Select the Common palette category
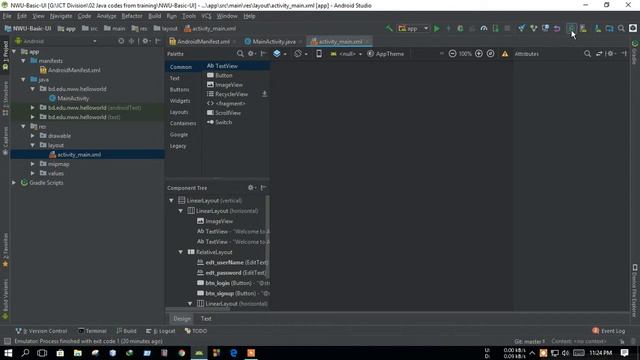 pyautogui.click(x=181, y=67)
